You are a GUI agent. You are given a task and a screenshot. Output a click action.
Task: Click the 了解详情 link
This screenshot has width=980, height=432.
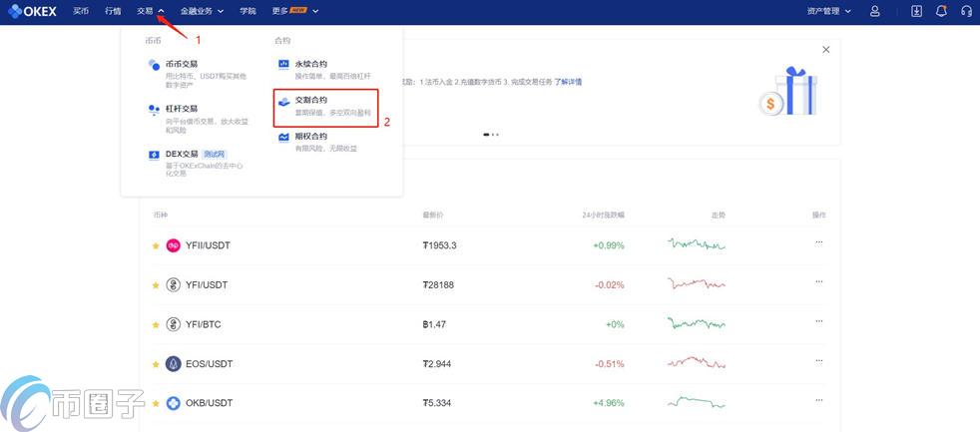tap(568, 82)
